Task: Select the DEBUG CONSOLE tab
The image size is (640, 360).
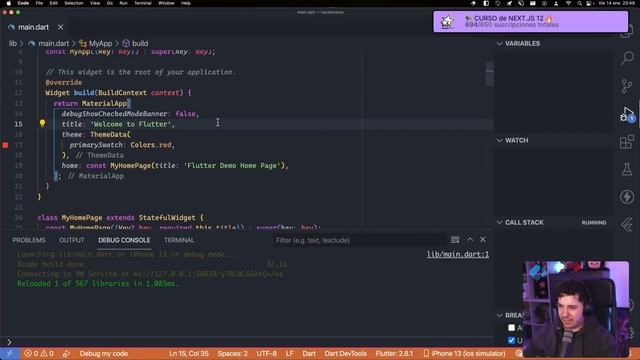Action: tap(124, 240)
